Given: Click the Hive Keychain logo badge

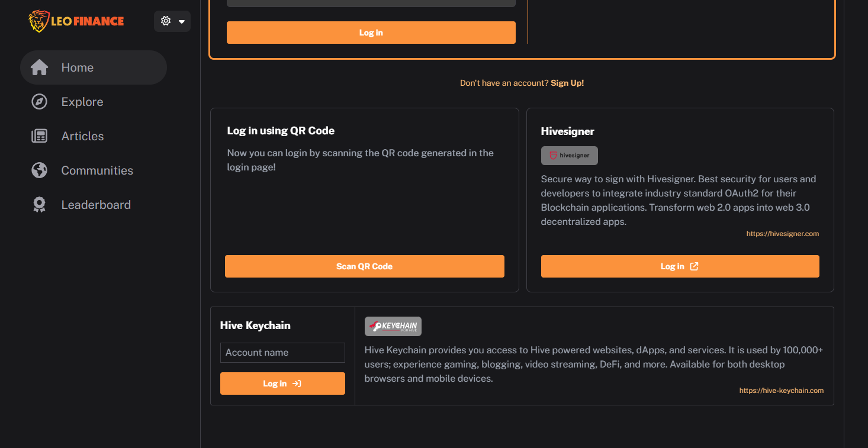Looking at the screenshot, I should tap(393, 326).
